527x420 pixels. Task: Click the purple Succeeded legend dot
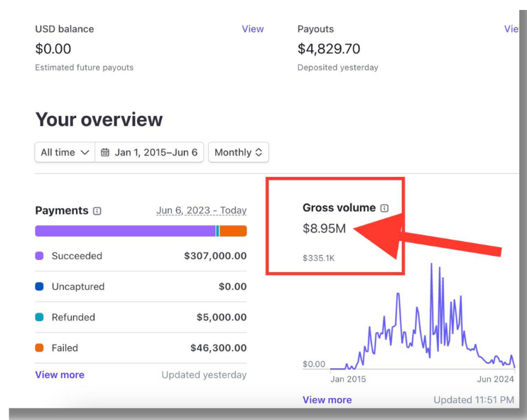point(39,256)
